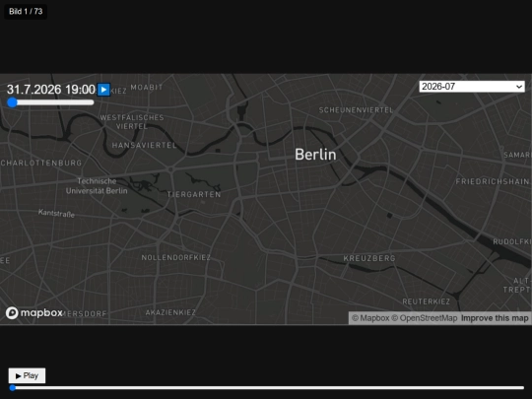Click the Kantstraße label on map

click(x=56, y=214)
